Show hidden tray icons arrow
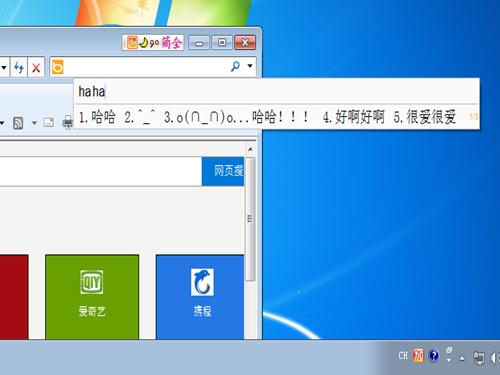500x375 pixels. 462,359
